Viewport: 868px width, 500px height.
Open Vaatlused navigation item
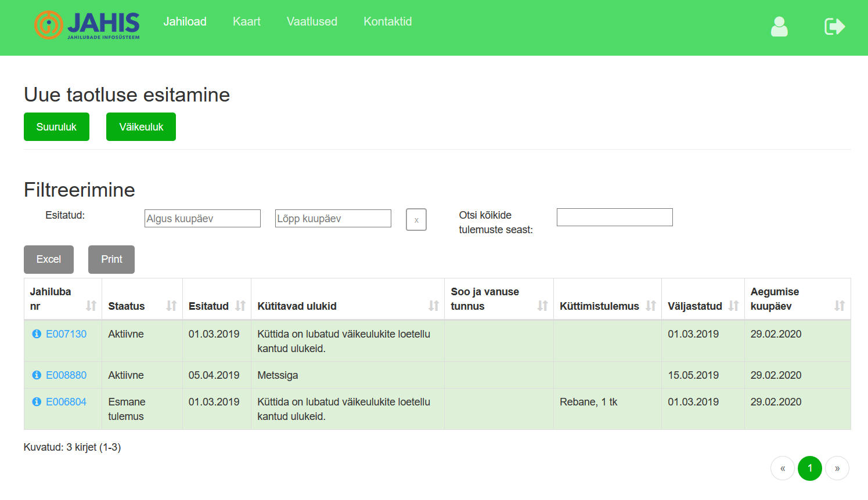point(312,21)
